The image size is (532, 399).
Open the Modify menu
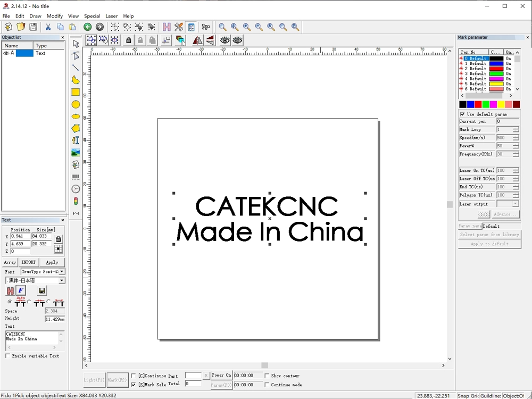tap(55, 16)
